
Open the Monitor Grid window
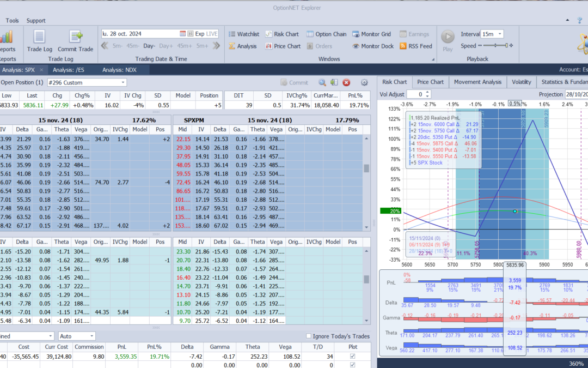coord(372,34)
